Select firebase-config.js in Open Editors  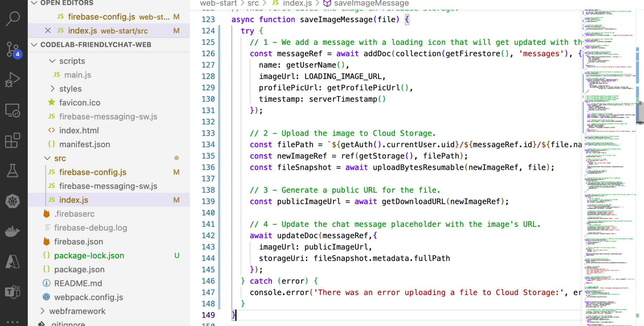coord(109,17)
